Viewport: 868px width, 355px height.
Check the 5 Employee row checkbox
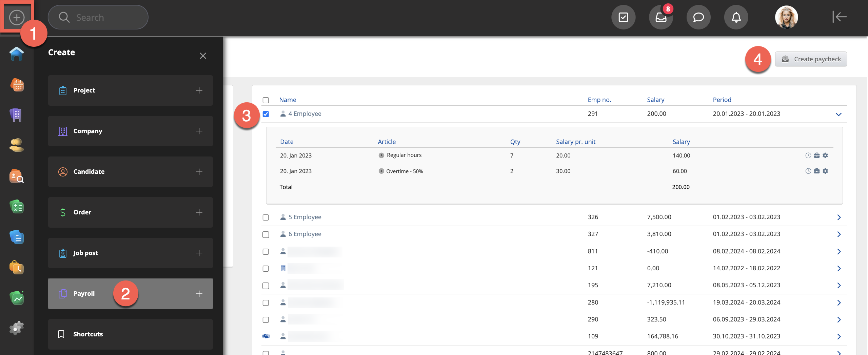[x=266, y=217]
